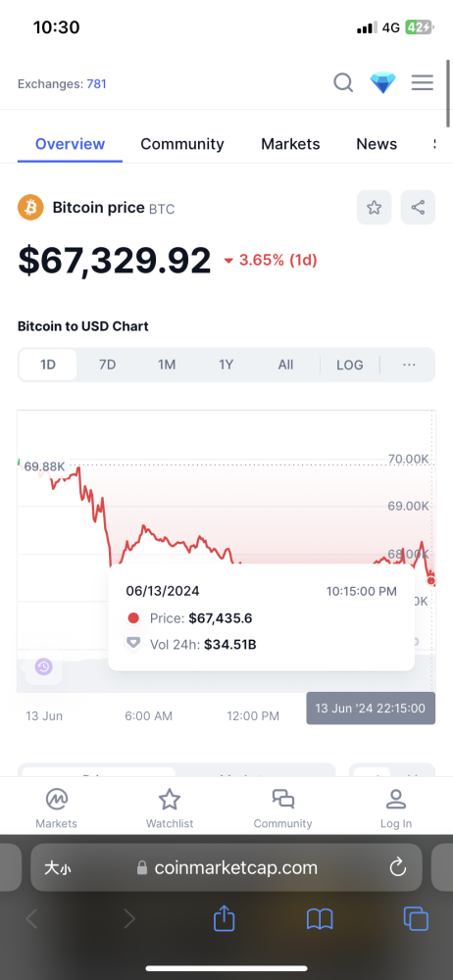This screenshot has height=980, width=453.
Task: Tap the purple history clock icon on chart
Action: click(x=43, y=666)
